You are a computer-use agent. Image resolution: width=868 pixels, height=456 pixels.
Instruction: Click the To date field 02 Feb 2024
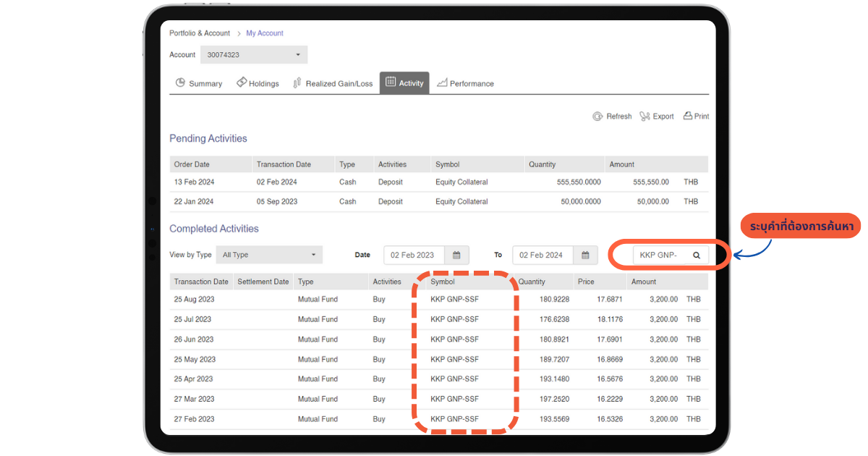tap(542, 255)
